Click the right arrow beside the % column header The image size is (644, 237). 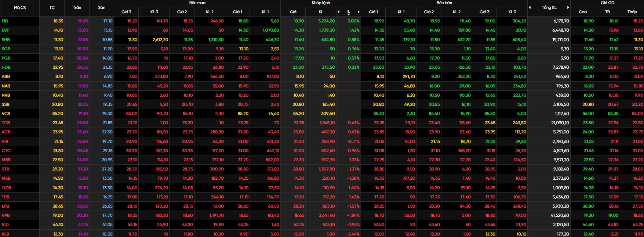tap(359, 12)
